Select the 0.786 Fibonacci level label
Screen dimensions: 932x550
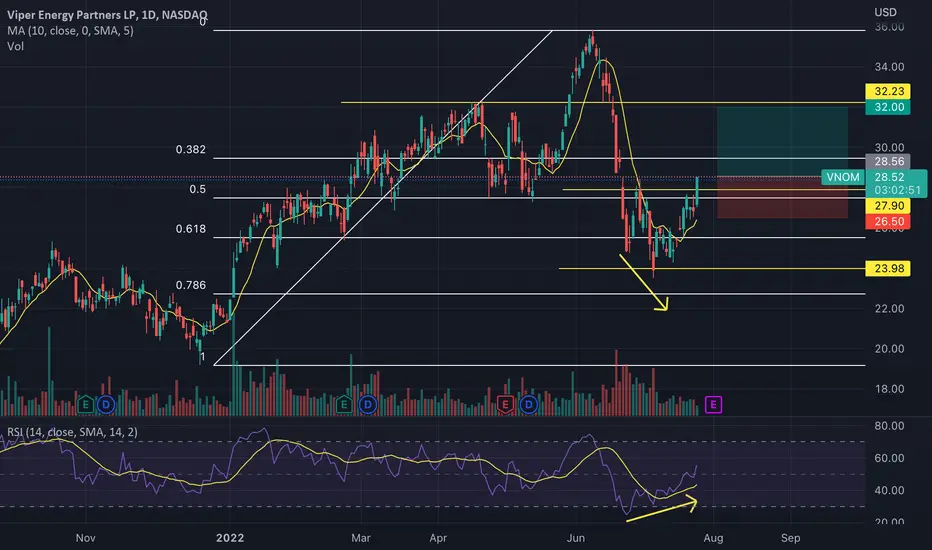[191, 285]
